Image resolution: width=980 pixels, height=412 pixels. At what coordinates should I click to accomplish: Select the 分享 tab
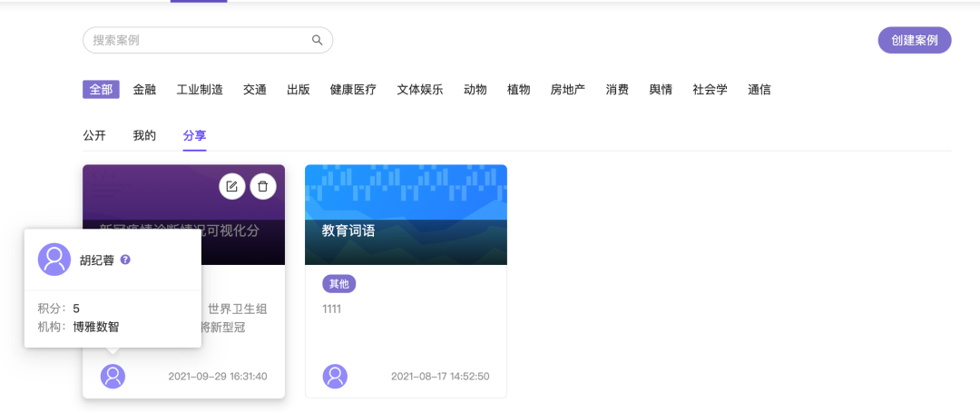194,135
